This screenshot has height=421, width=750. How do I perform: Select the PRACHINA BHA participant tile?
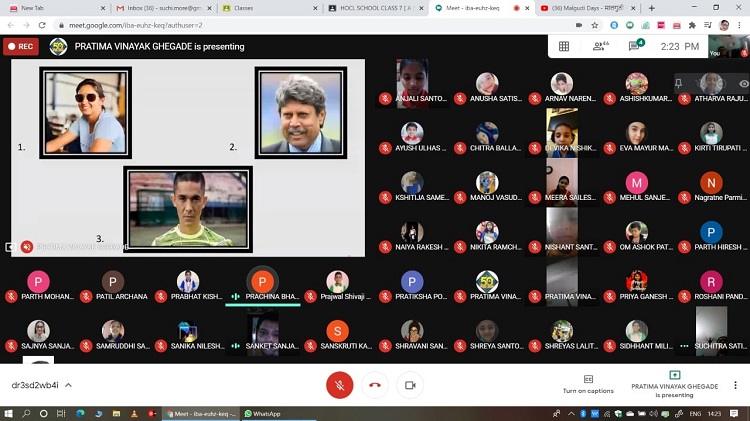pos(262,286)
